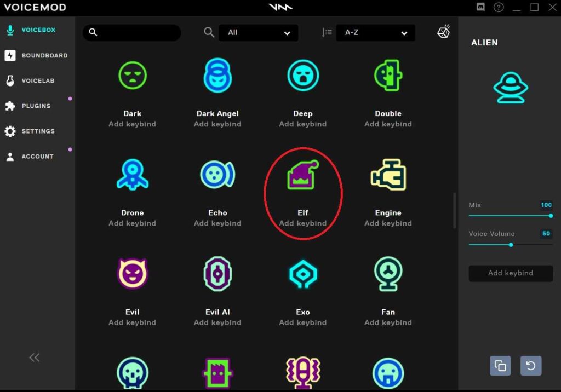Image resolution: width=561 pixels, height=392 pixels.
Task: Collapse the sidebar with double chevron
Action: [x=35, y=358]
